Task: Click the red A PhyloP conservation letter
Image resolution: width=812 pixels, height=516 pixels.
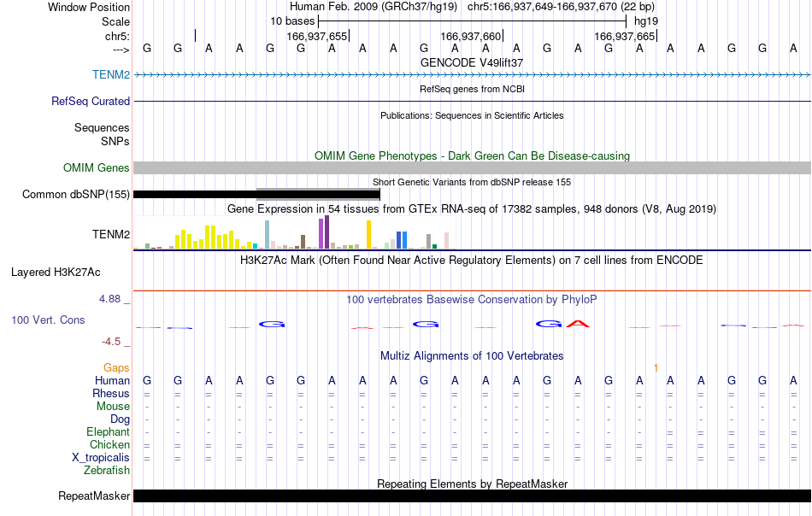Action: (x=578, y=324)
